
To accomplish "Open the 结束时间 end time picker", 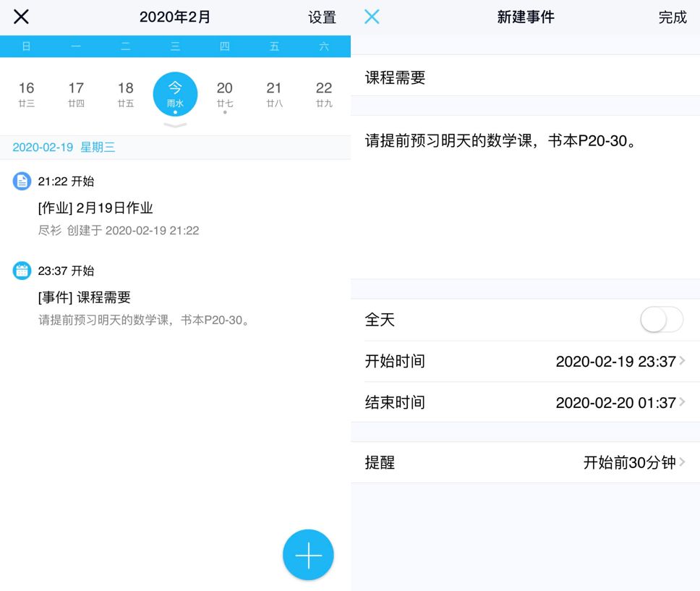I will [x=525, y=402].
